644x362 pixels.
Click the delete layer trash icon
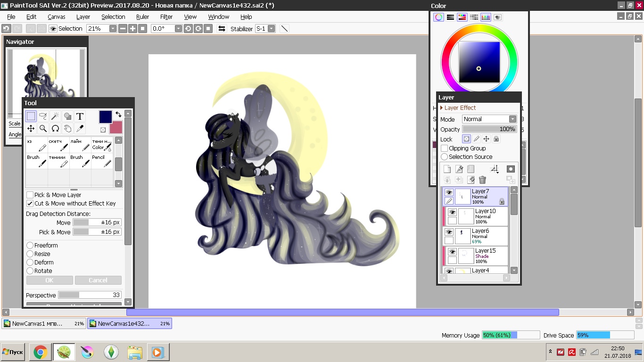coord(482,180)
